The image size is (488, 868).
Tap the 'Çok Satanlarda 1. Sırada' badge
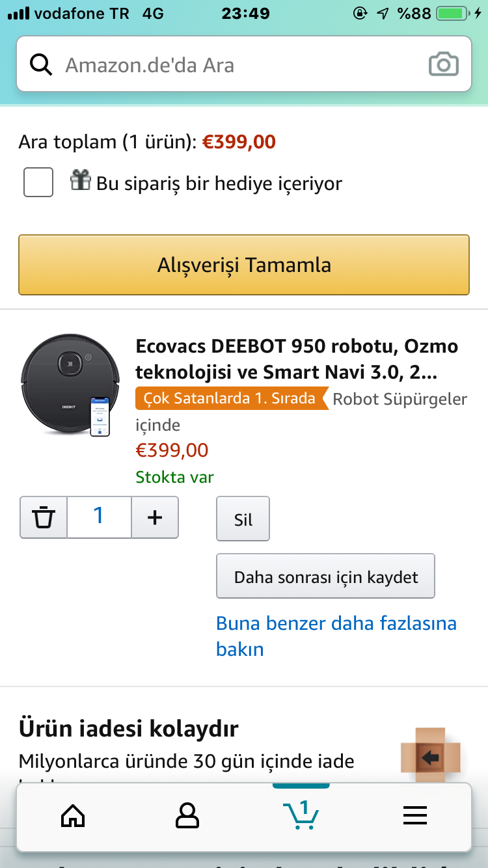click(229, 398)
